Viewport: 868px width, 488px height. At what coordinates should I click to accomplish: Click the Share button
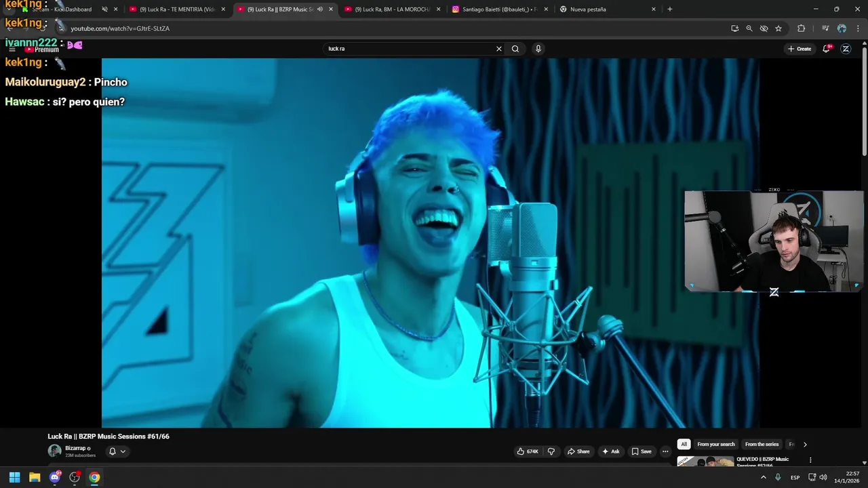pyautogui.click(x=578, y=451)
